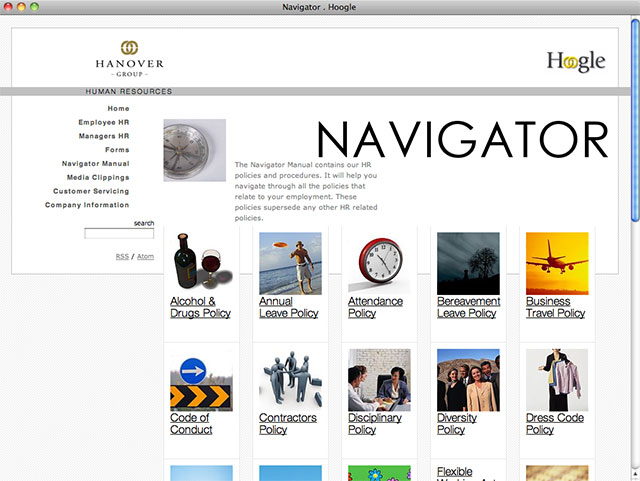Image resolution: width=640 pixels, height=481 pixels.
Task: Open the Attendance Policy link
Action: [x=376, y=307]
